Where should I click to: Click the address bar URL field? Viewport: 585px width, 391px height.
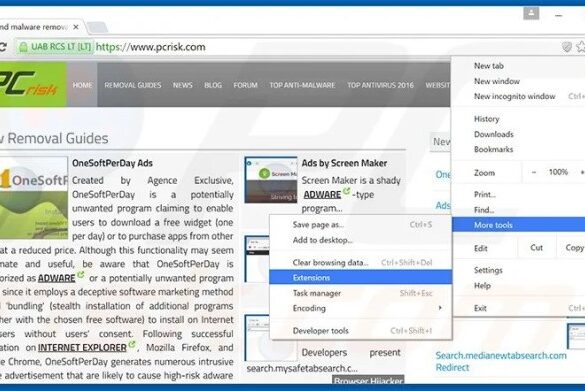tap(325, 47)
